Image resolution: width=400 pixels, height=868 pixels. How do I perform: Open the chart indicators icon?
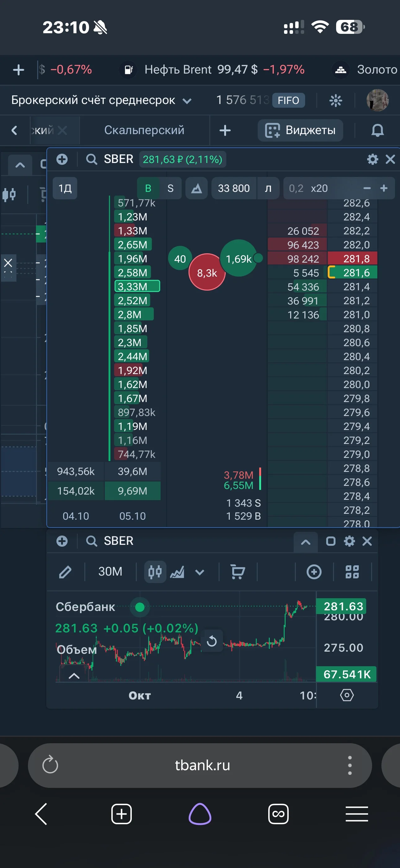177,572
